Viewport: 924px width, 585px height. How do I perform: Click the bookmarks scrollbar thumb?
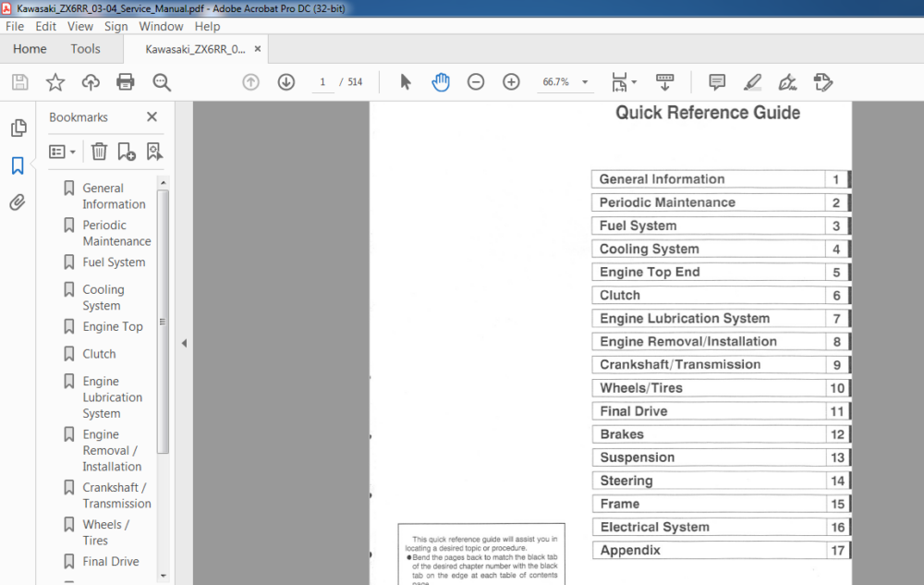point(164,322)
